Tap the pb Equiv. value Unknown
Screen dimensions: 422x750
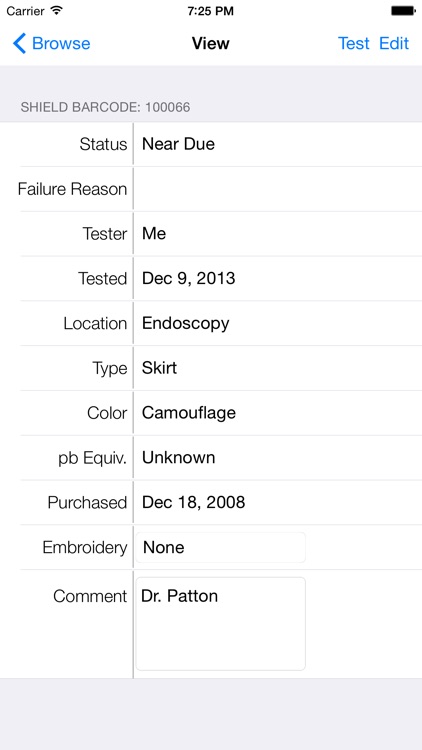click(x=178, y=458)
